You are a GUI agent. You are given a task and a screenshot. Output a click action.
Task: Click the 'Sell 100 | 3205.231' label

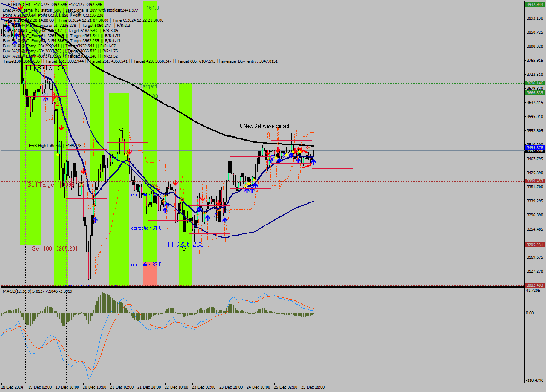click(x=55, y=248)
